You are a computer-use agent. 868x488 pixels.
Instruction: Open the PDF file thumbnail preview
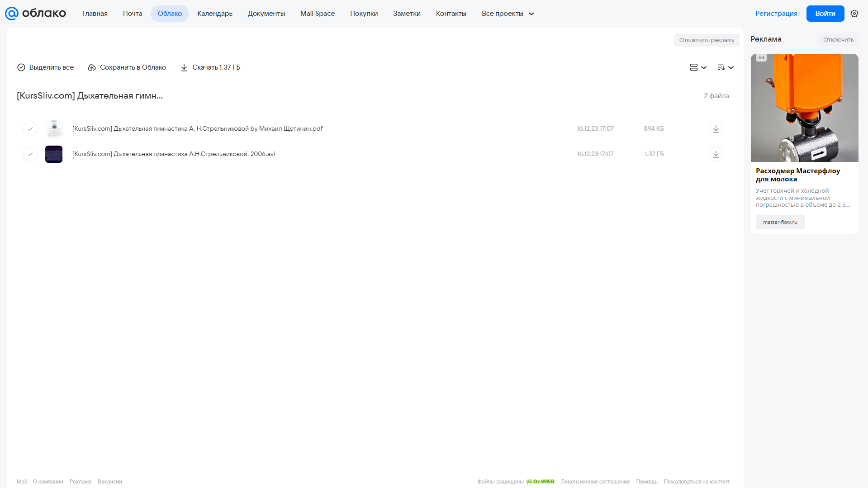coord(54,129)
